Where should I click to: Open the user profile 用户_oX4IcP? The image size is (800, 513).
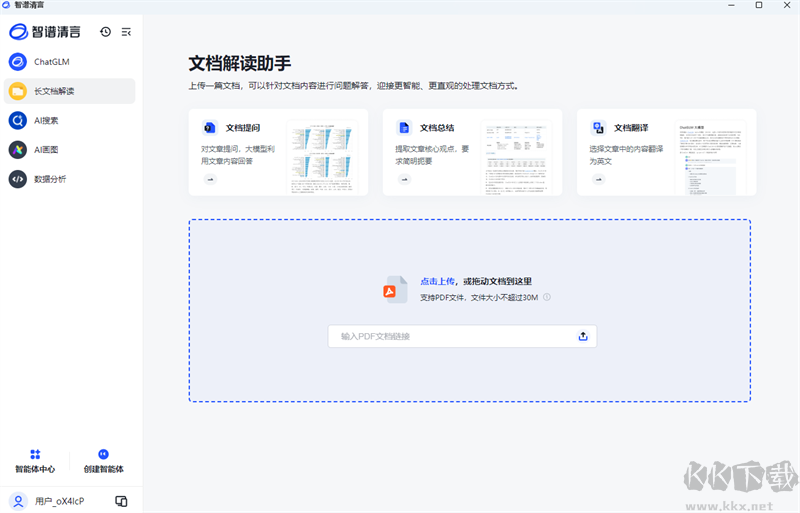click(60, 501)
